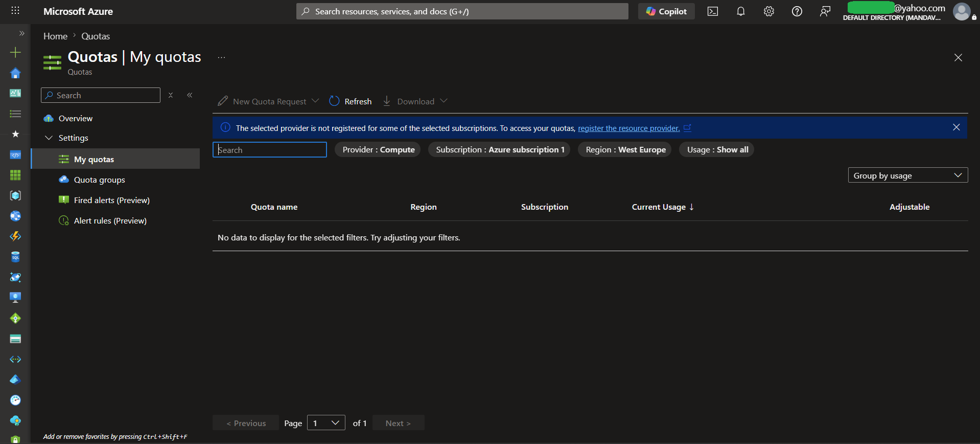
Task: Click register the resource provider link
Action: (x=628, y=128)
